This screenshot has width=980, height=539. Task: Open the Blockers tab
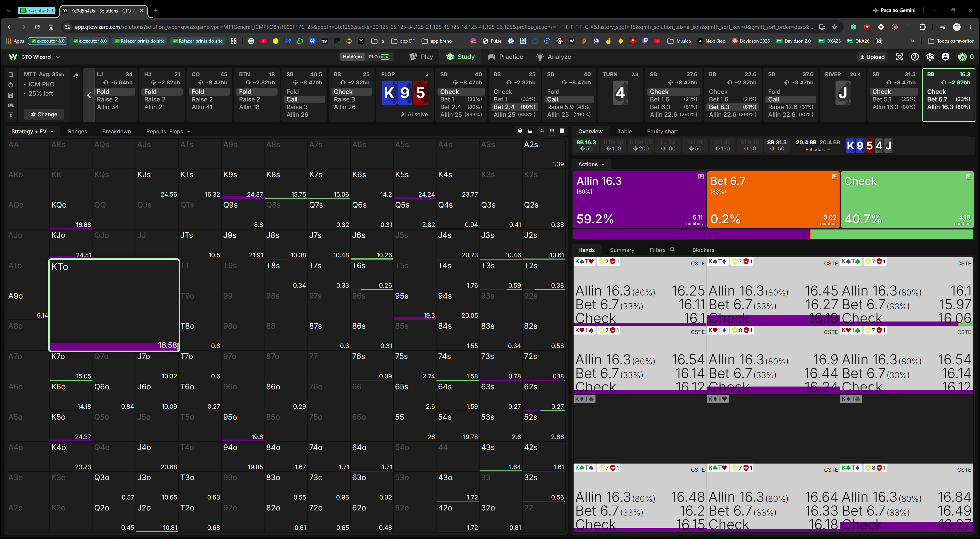pyautogui.click(x=703, y=250)
